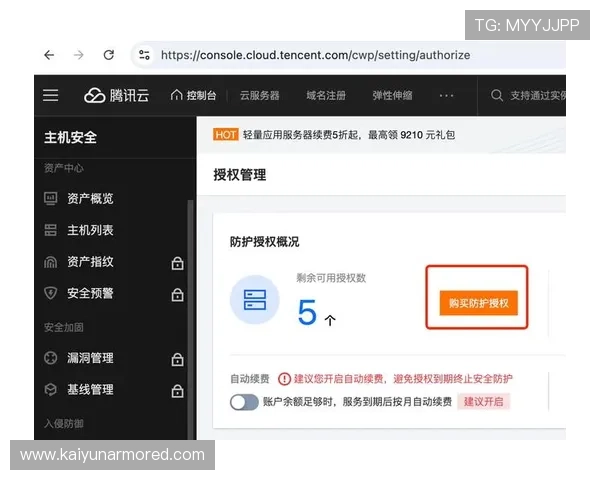Click the lock icon on 基线管理 row
600x480 pixels.
tap(177, 391)
